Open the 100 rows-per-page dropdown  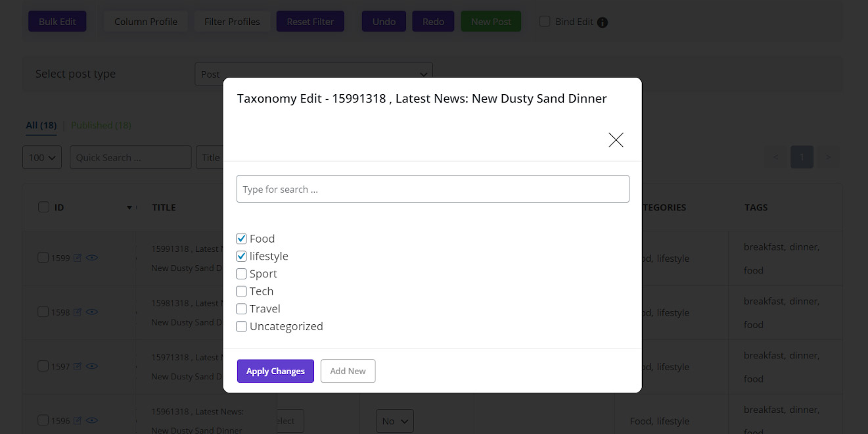42,157
